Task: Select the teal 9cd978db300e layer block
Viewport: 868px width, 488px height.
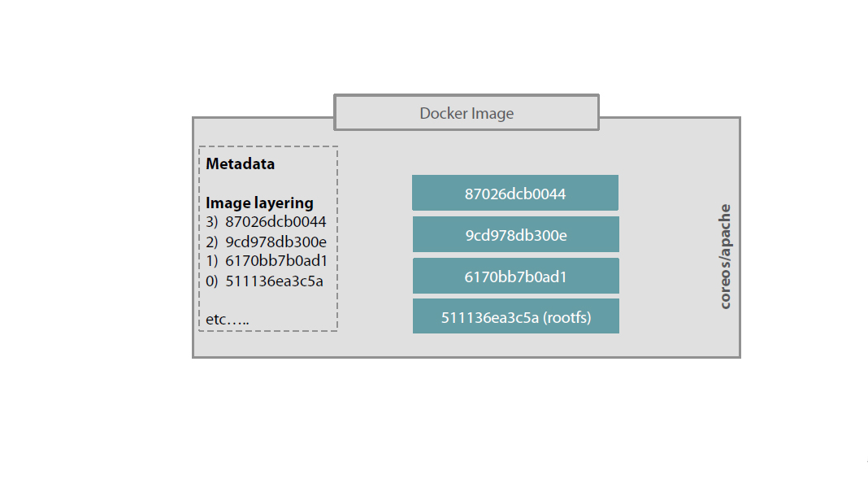Action: (x=515, y=235)
